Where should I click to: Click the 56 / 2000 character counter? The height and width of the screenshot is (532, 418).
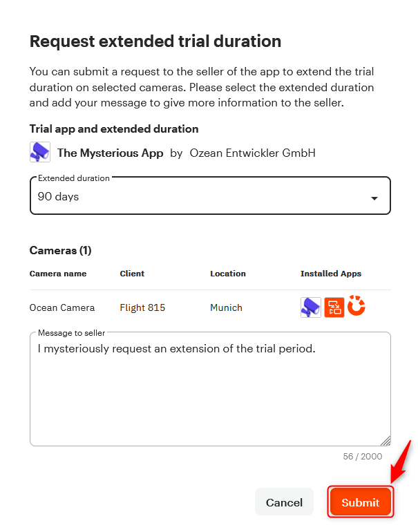(x=362, y=456)
